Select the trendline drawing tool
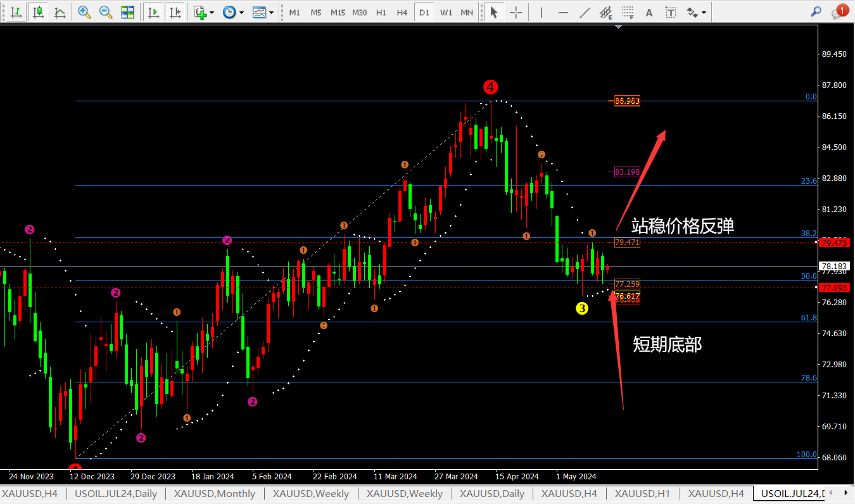 [585, 12]
